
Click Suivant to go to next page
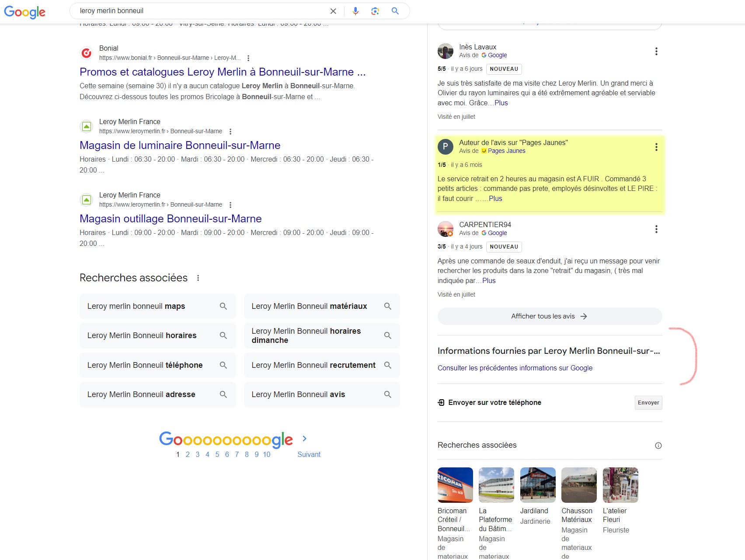coord(309,454)
